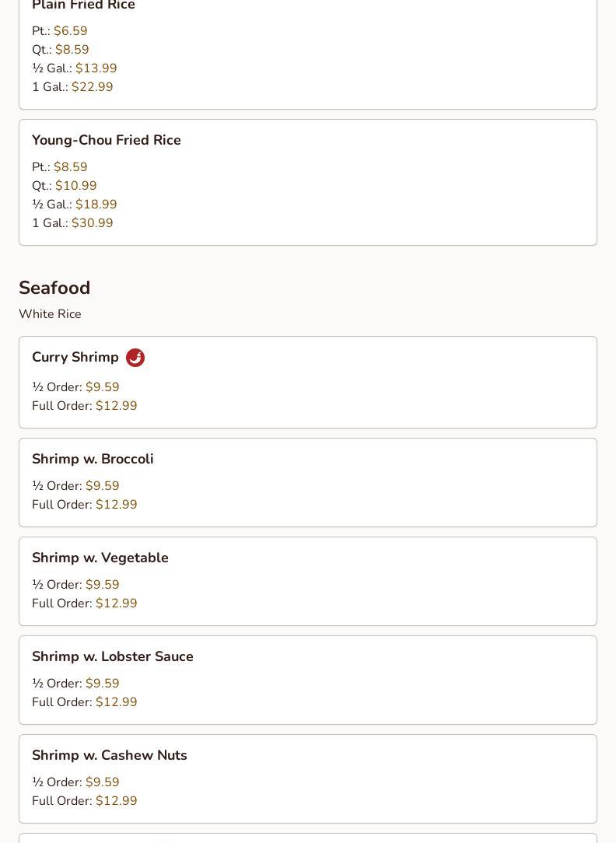Select the Young-Chou Fried Rice item title
The width and height of the screenshot is (616, 843).
pyautogui.click(x=107, y=140)
